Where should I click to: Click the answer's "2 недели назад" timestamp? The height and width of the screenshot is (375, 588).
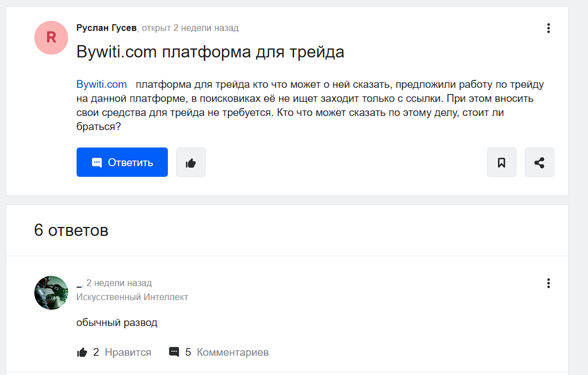(x=119, y=283)
